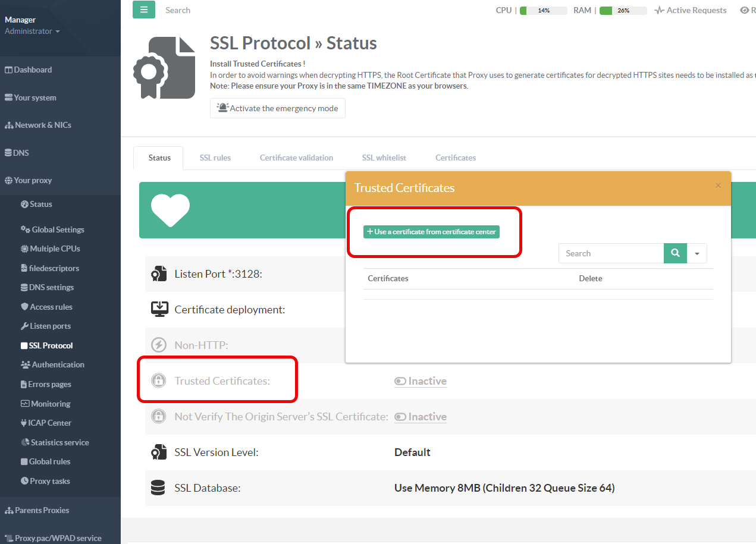Click the Listen Port certificate icon

[x=158, y=274]
